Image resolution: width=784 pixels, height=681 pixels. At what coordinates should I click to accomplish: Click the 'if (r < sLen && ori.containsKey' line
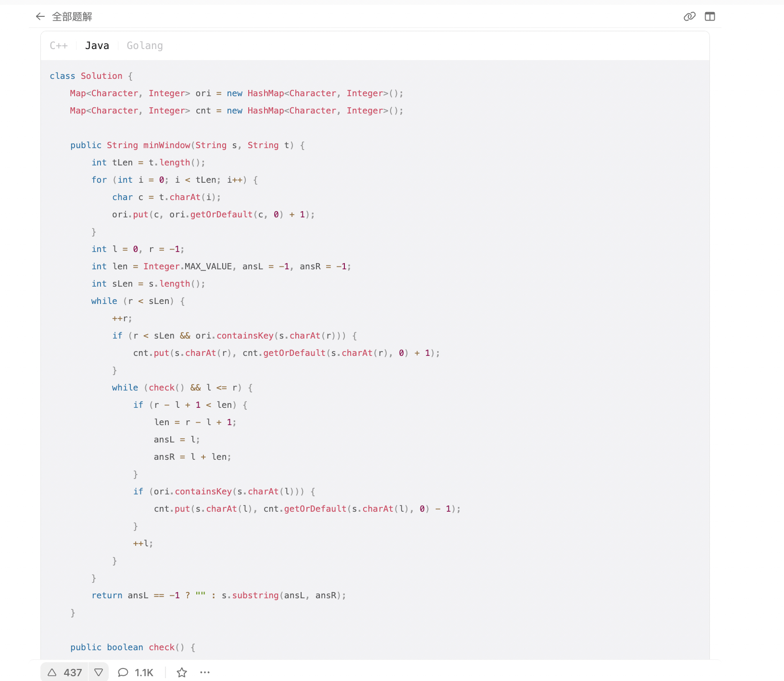[x=234, y=336]
